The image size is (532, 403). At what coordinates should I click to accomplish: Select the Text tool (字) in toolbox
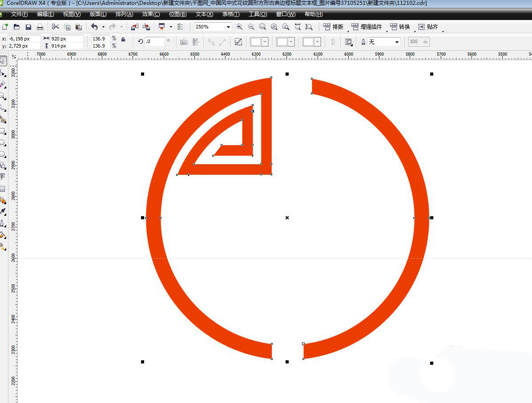point(3,177)
